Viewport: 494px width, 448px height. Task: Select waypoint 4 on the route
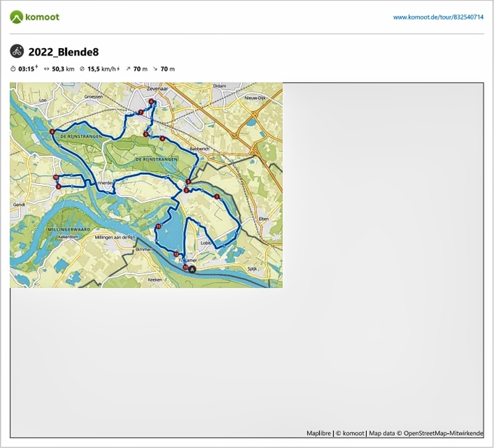162,138
